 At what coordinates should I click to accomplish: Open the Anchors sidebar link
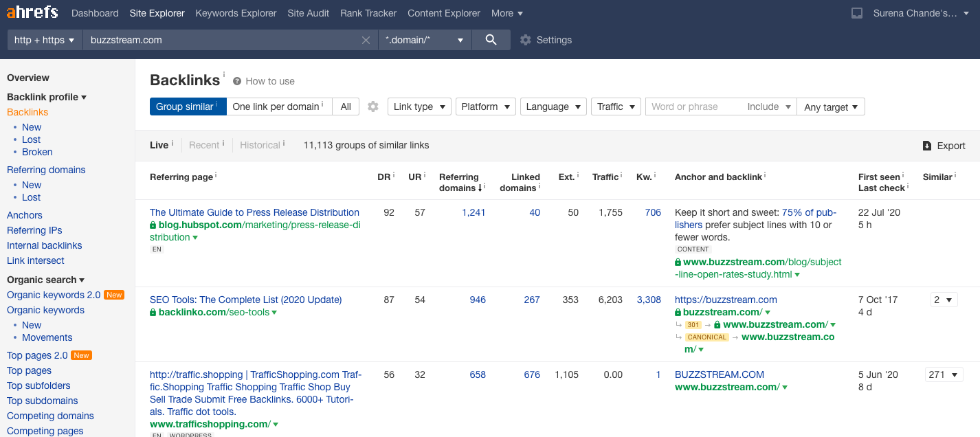(x=25, y=215)
